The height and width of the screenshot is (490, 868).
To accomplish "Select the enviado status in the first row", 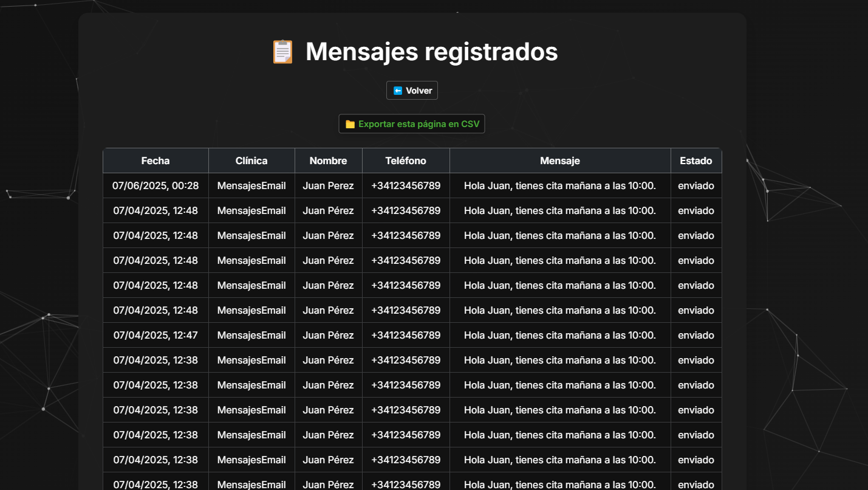I will 695,185.
